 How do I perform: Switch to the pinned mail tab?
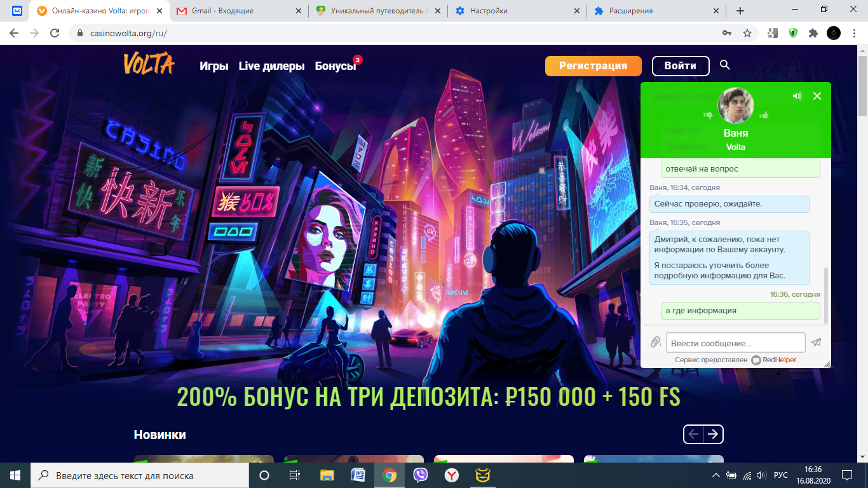(17, 11)
